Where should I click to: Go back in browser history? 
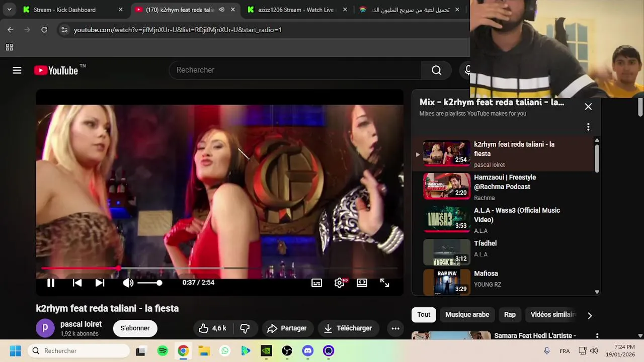point(11,30)
